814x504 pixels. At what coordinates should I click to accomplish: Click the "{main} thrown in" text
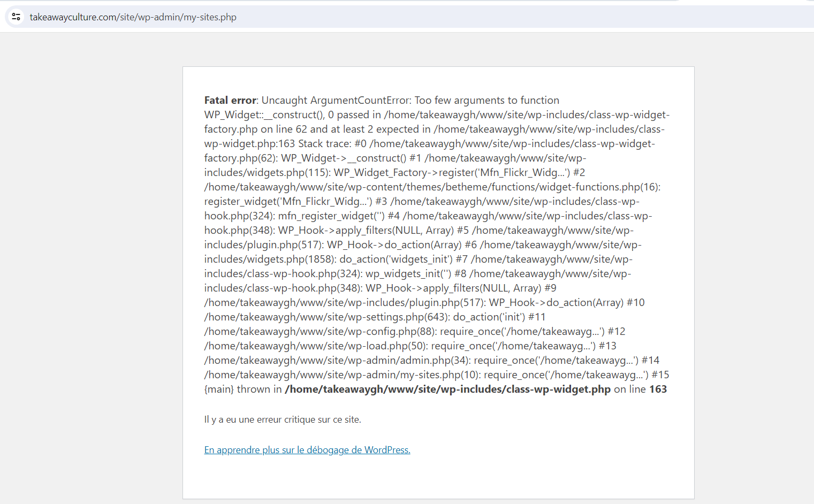click(243, 390)
